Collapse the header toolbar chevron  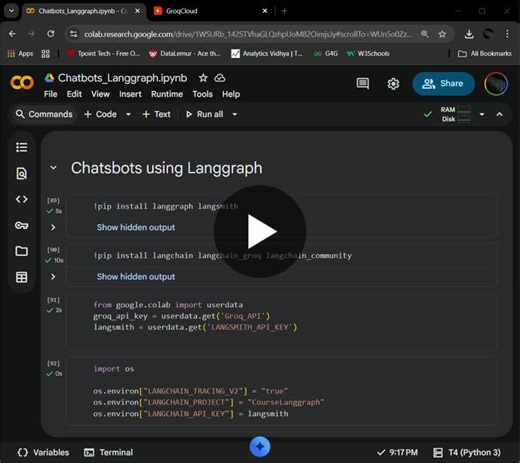tap(499, 114)
